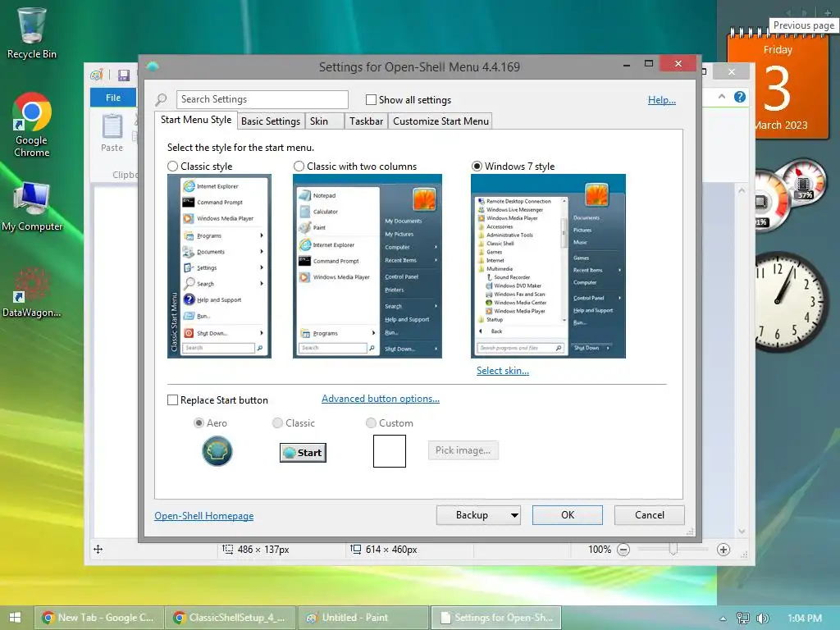Click the Paint zoom out minus button
This screenshot has height=630, width=840.
pos(623,550)
